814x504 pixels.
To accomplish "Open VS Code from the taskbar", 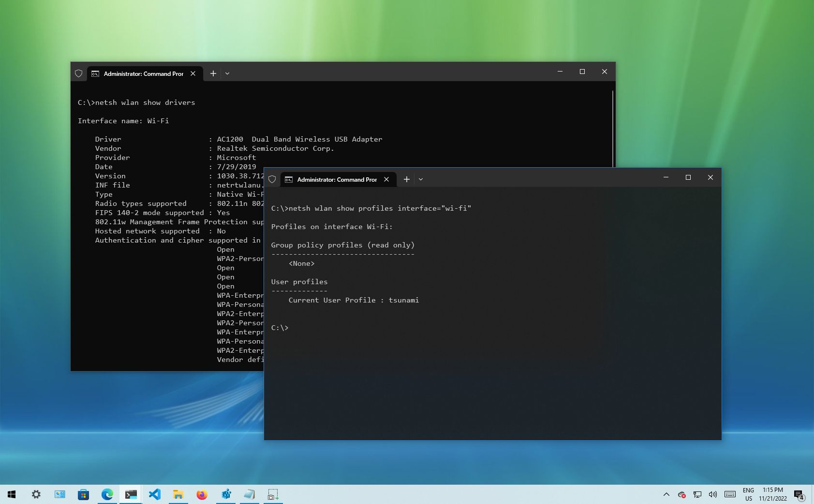I will (155, 494).
